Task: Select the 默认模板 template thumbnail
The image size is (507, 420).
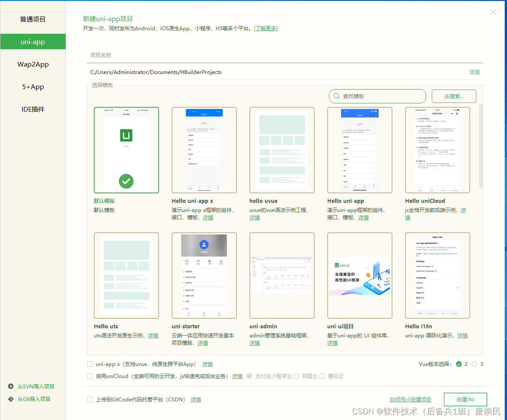Action: (x=126, y=149)
